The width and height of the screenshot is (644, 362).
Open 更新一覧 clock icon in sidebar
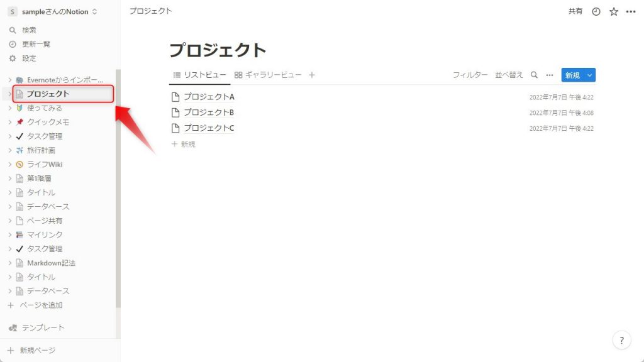13,44
